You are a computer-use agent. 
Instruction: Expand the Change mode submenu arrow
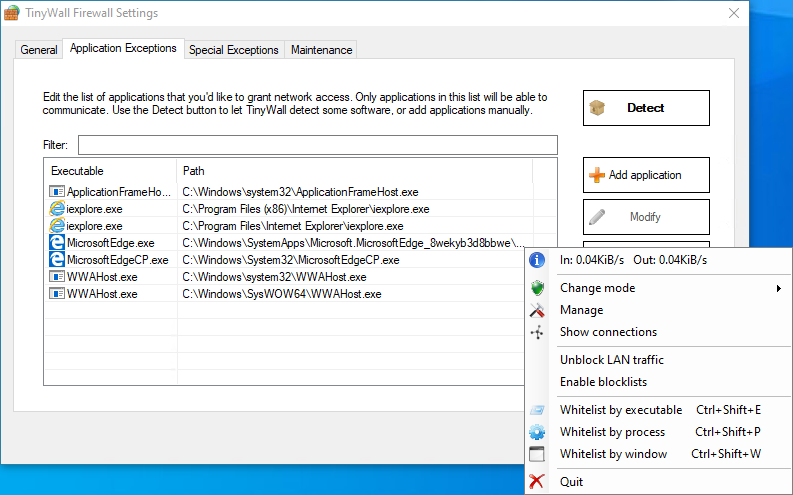[779, 288]
